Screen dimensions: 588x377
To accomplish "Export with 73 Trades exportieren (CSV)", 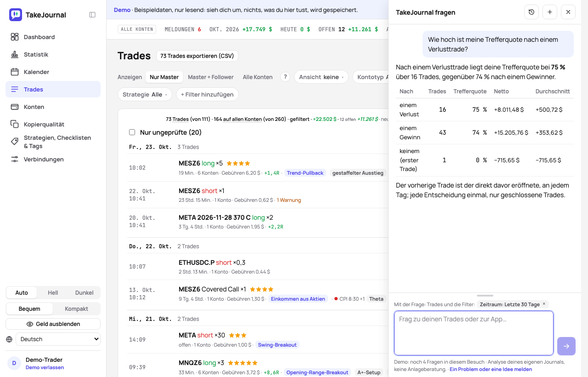I will click(x=197, y=56).
